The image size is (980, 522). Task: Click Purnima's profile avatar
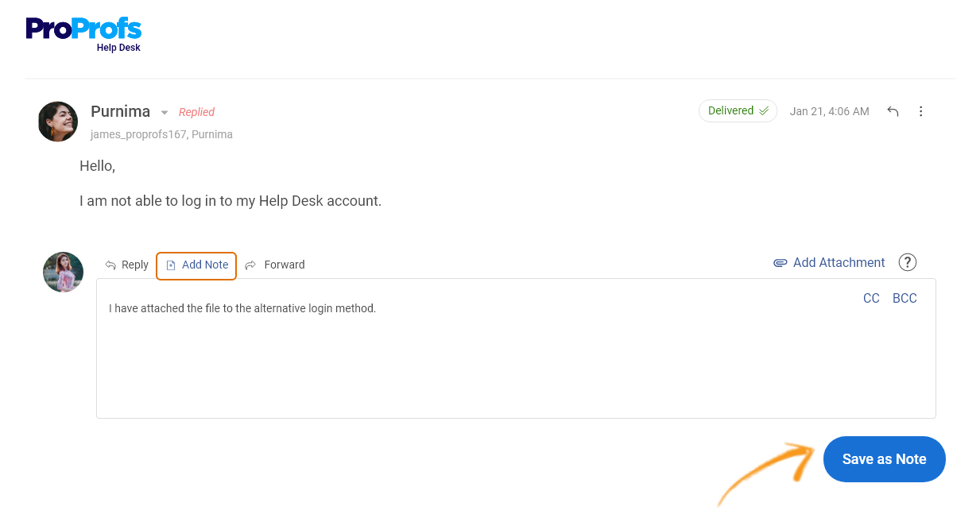point(58,122)
